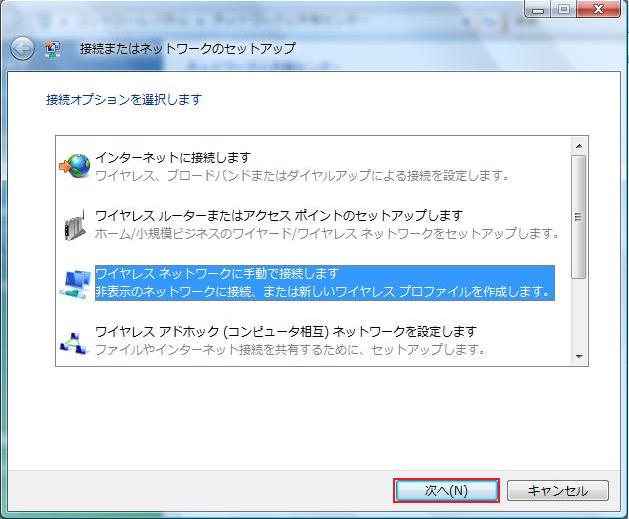Image resolution: width=629 pixels, height=519 pixels.
Task: Click the wireless ad hoc network icon
Action: tap(74, 340)
